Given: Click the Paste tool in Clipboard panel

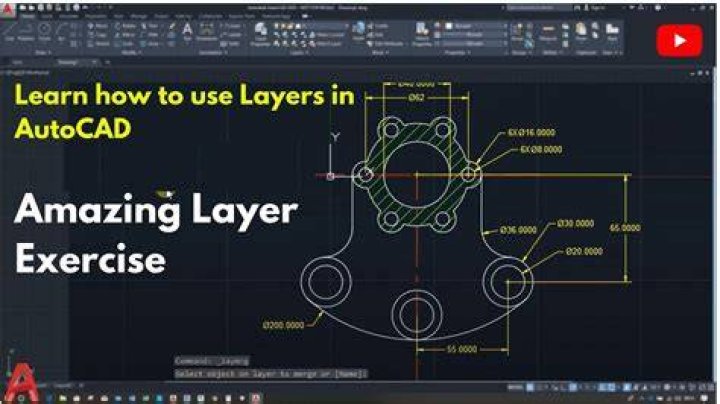Looking at the screenshot, I should pyautogui.click(x=581, y=32).
